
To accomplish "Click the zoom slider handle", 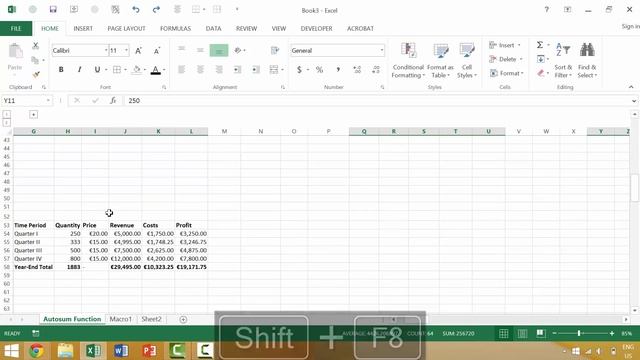I will pyautogui.click(x=579, y=333).
